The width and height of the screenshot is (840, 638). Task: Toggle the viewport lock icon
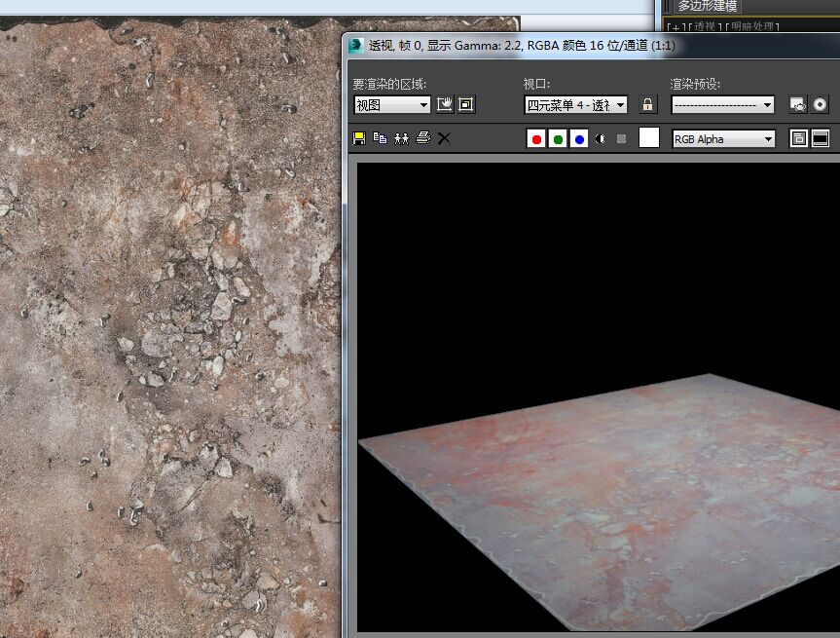pyautogui.click(x=647, y=104)
